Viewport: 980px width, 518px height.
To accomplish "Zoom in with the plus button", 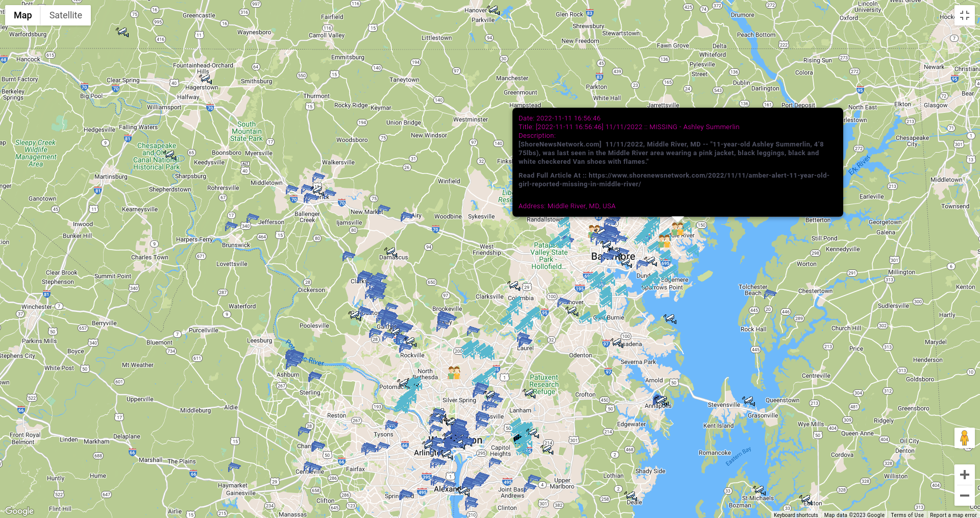I will click(965, 475).
